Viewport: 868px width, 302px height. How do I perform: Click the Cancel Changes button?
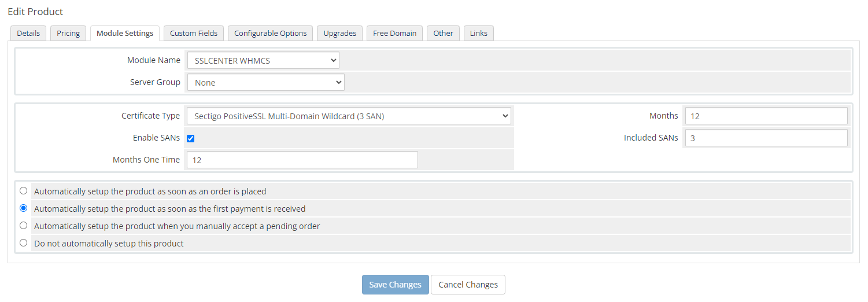click(468, 285)
